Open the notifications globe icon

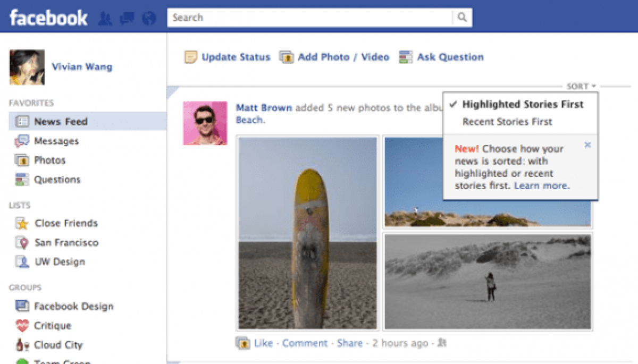click(149, 19)
